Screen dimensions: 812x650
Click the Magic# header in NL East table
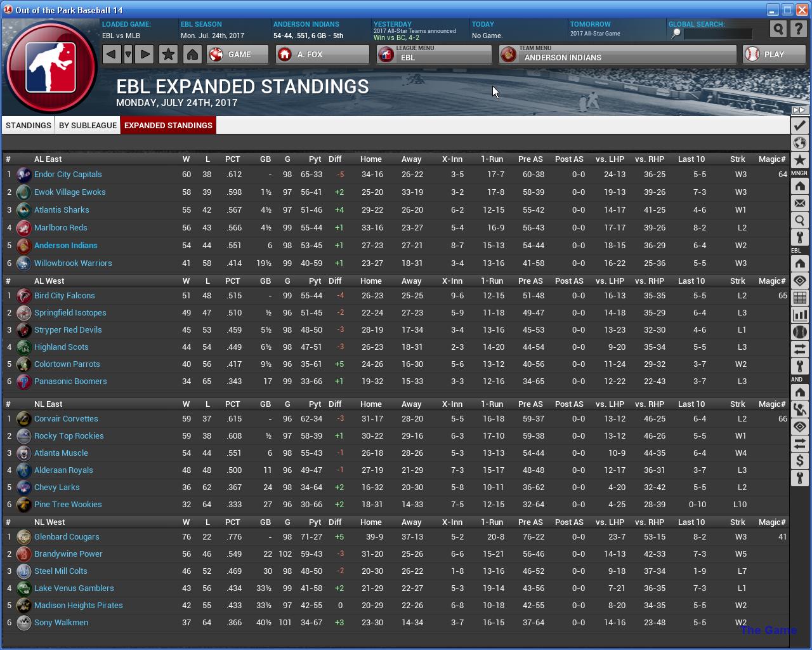tap(772, 404)
